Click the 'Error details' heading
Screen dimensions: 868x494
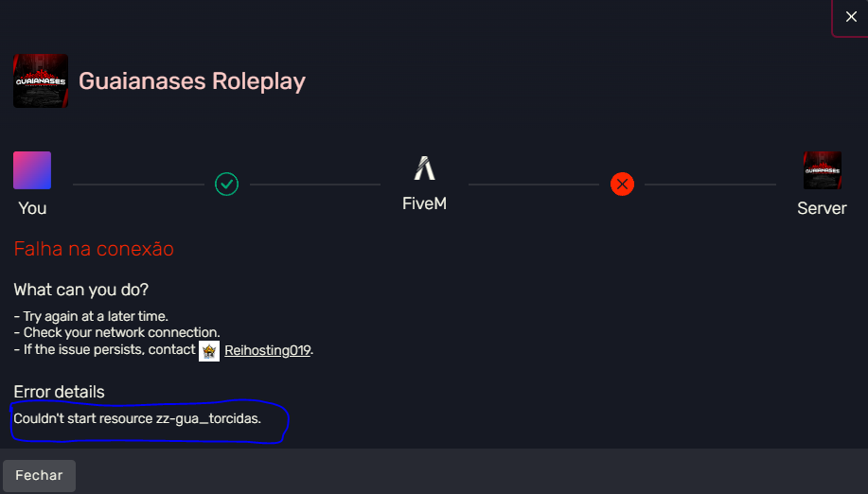coord(59,392)
